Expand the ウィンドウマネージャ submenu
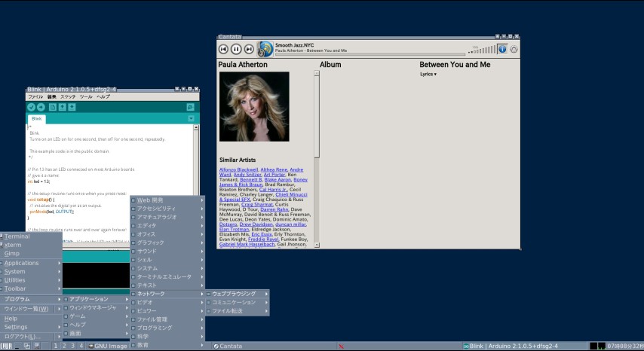 pyautogui.click(x=96, y=307)
